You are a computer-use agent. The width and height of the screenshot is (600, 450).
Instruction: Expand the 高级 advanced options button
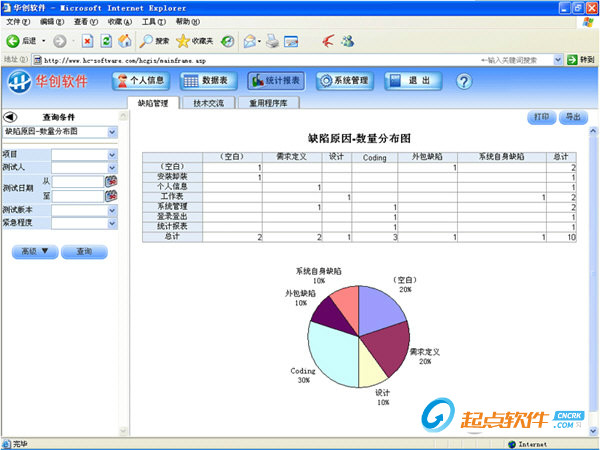coord(35,252)
